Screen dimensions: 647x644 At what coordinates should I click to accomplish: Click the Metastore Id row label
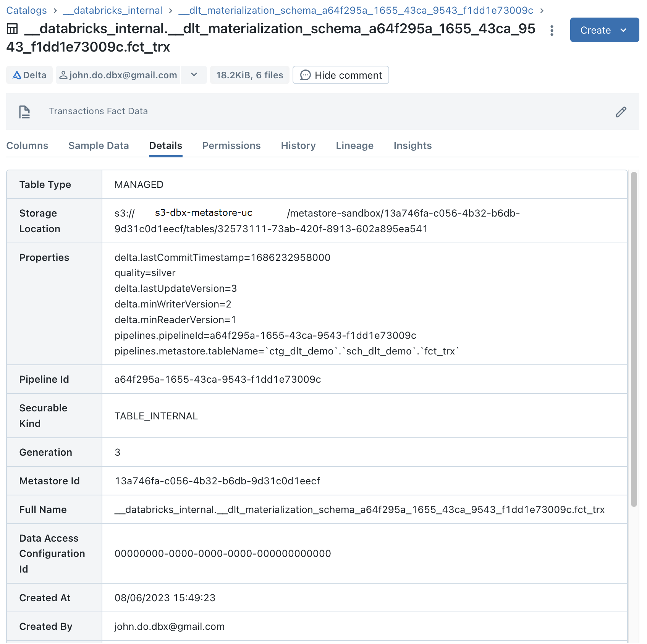click(50, 481)
